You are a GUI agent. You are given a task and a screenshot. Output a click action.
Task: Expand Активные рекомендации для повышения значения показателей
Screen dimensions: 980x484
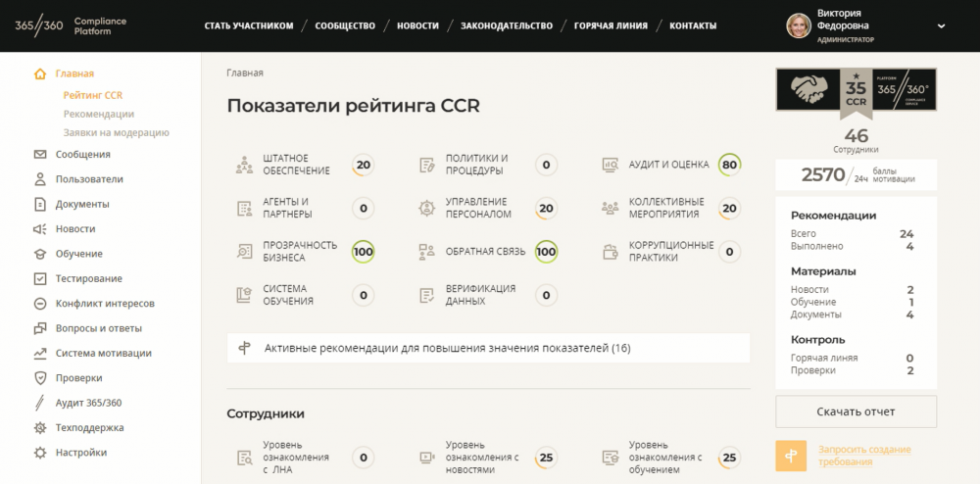[x=488, y=348]
